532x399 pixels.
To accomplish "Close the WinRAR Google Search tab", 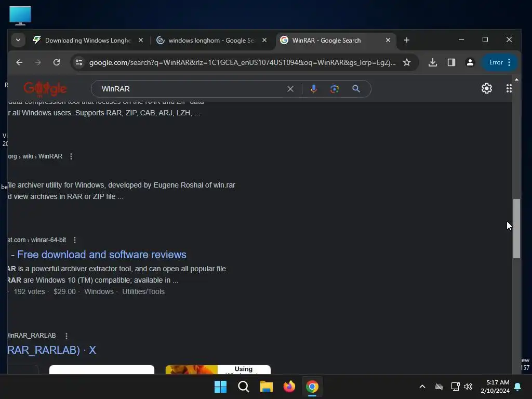I will click(x=388, y=41).
